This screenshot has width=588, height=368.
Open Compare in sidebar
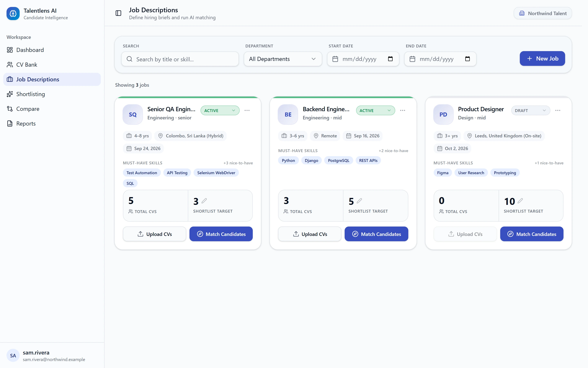pos(52,109)
